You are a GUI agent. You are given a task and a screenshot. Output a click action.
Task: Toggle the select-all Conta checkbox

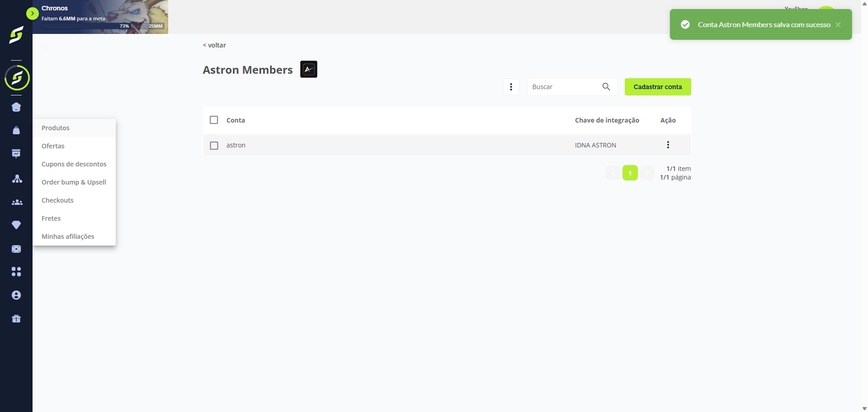(214, 120)
